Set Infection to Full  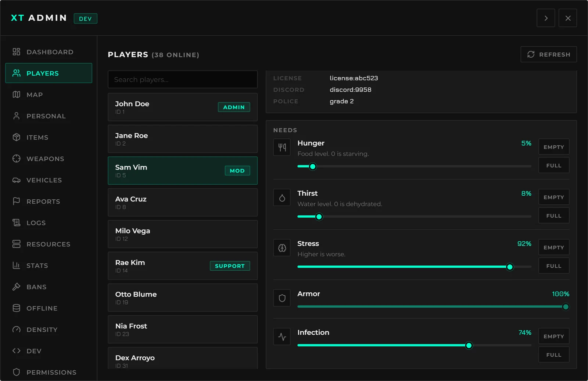pos(554,355)
